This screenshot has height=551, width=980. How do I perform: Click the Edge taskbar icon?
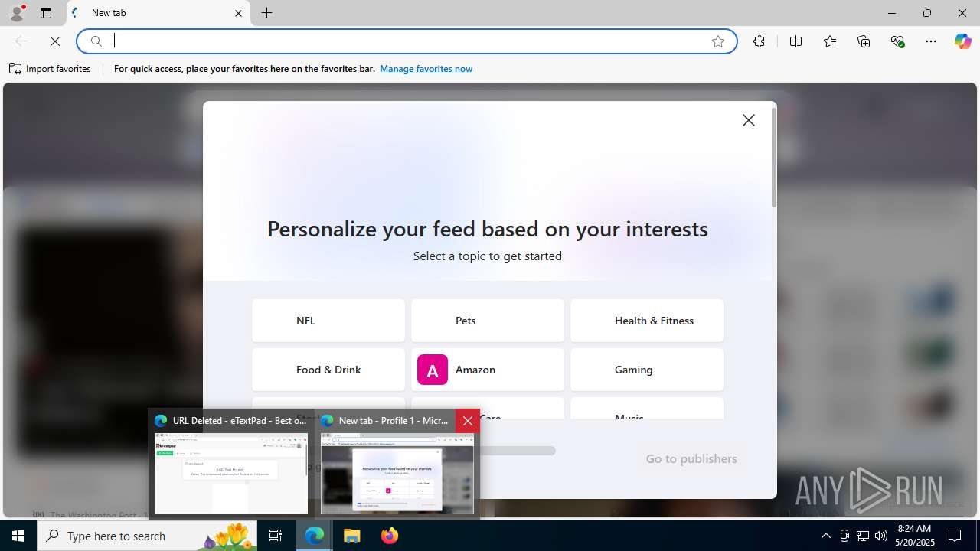pos(315,536)
